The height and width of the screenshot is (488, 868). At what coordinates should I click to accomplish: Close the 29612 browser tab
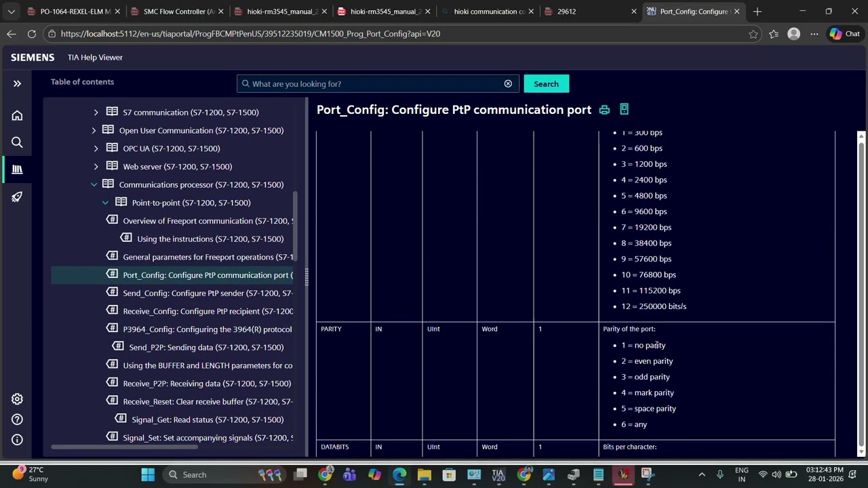634,12
